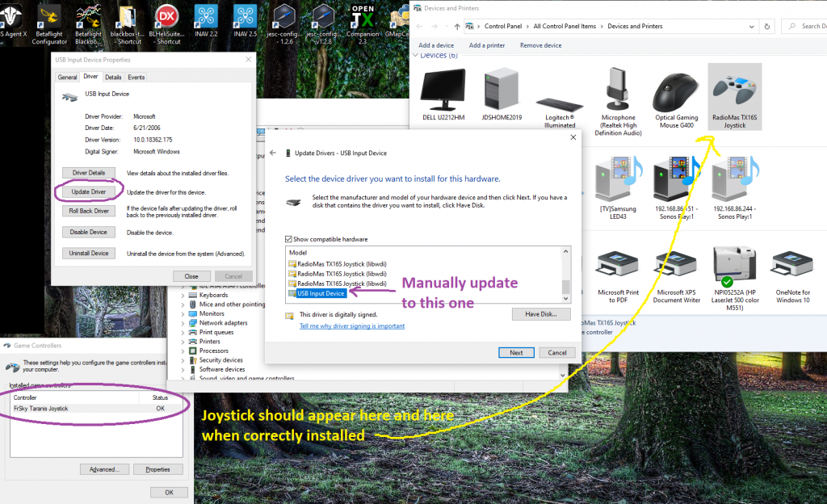Open the address bar history dropdown
This screenshot has height=504, width=827.
pyautogui.click(x=752, y=27)
